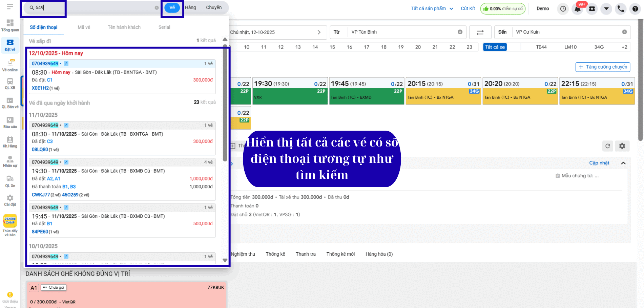Collapse the Cập nhật panel chevron

[623, 163]
